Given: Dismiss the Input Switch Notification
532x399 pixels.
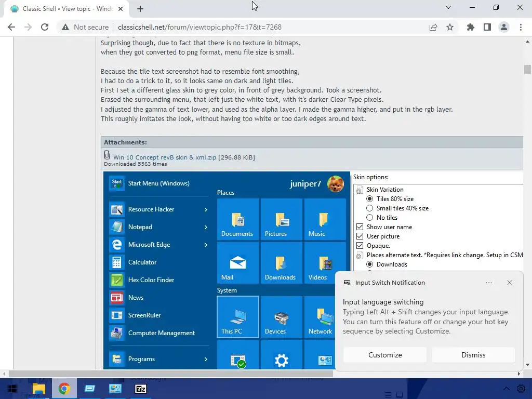Looking at the screenshot, I should point(473,355).
